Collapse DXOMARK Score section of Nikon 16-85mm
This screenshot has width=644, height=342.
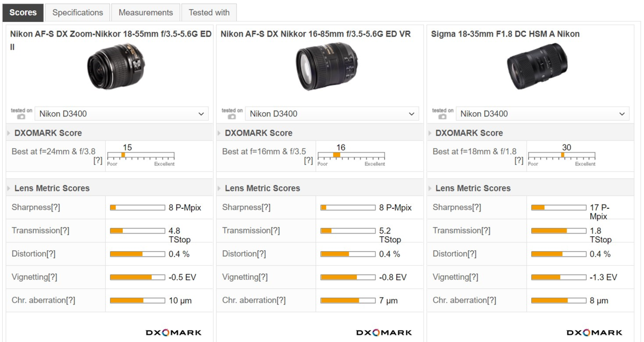point(219,133)
